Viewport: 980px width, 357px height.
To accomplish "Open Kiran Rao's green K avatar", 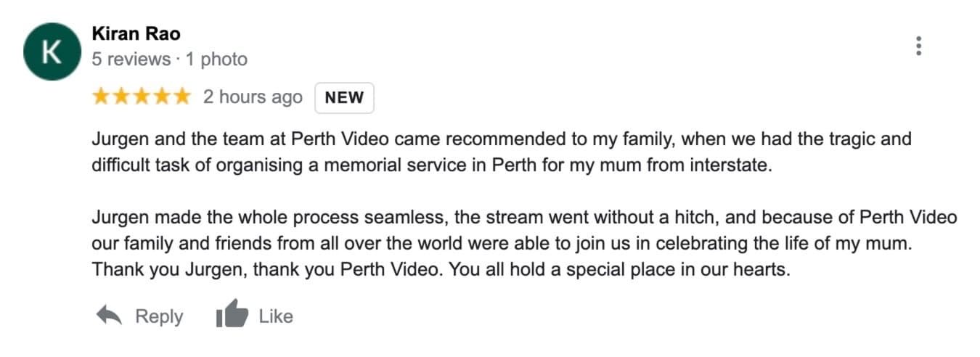I will click(x=51, y=51).
